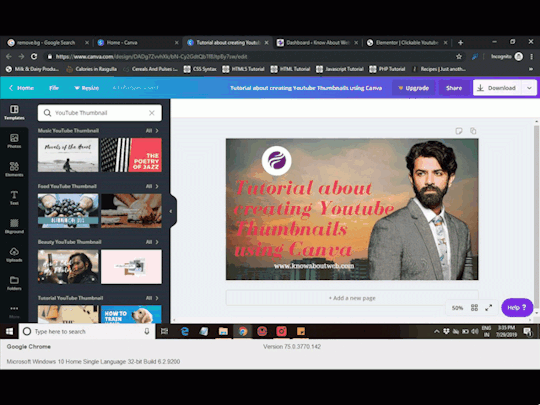Viewport: 540px width, 405px height.
Task: Open the grid view icon near zoom
Action: point(474,308)
